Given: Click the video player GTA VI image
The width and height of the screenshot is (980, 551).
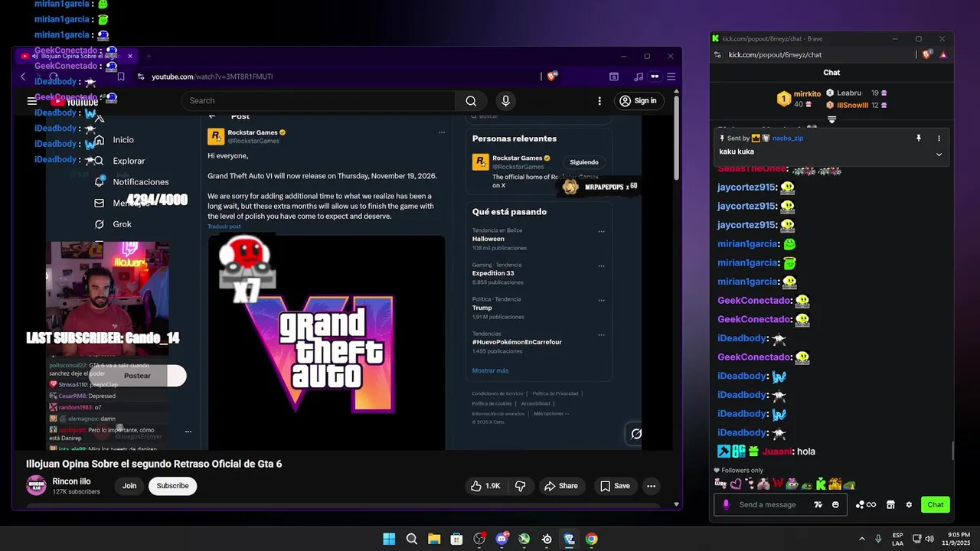Looking at the screenshot, I should pos(327,343).
